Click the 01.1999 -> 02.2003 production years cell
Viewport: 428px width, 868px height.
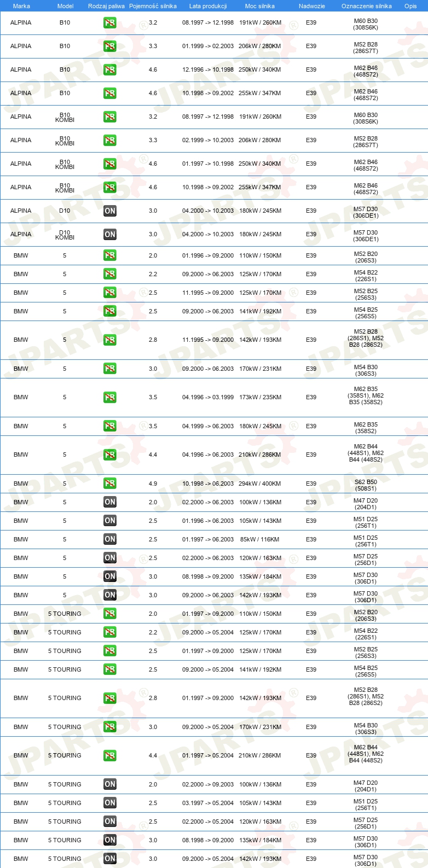coord(208,46)
